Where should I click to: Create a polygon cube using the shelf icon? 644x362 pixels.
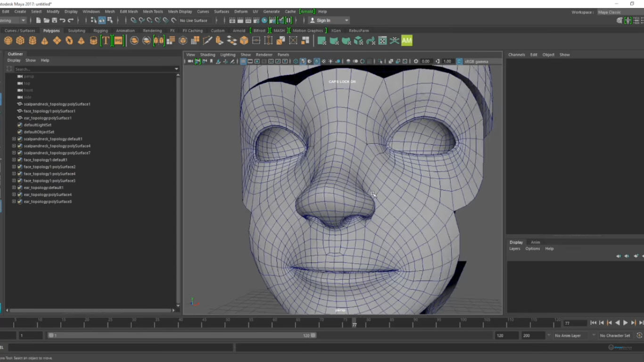point(20,41)
